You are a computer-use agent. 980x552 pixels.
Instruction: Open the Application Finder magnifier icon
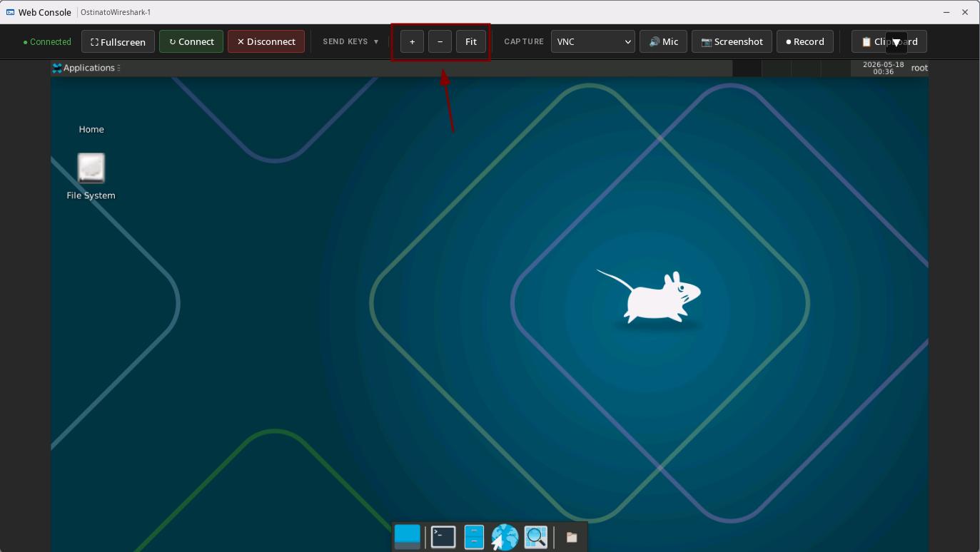535,537
